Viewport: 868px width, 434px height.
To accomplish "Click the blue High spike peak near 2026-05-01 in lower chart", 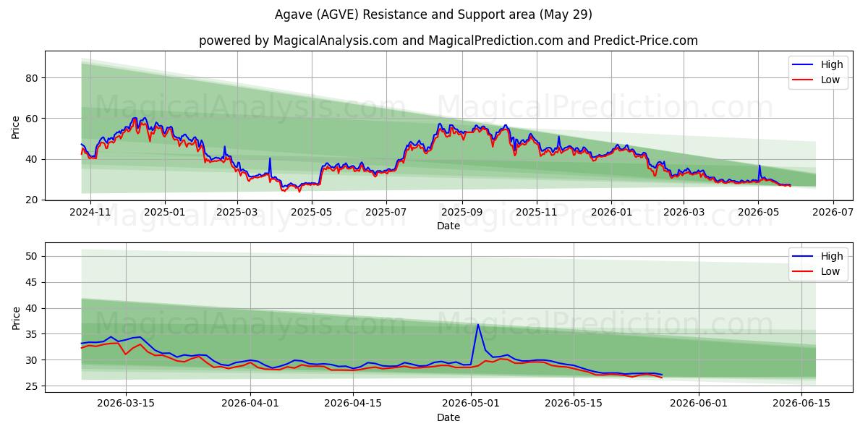I will [x=478, y=324].
